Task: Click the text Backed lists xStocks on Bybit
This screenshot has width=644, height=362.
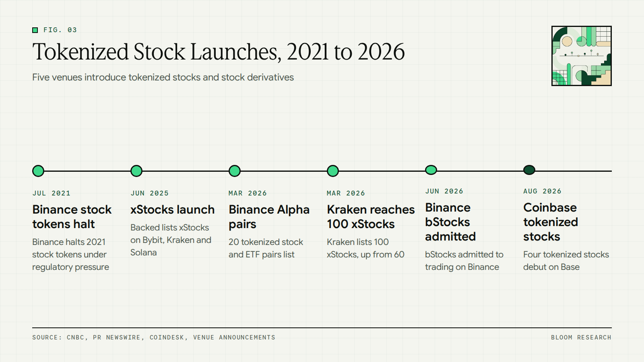Action: (x=171, y=240)
